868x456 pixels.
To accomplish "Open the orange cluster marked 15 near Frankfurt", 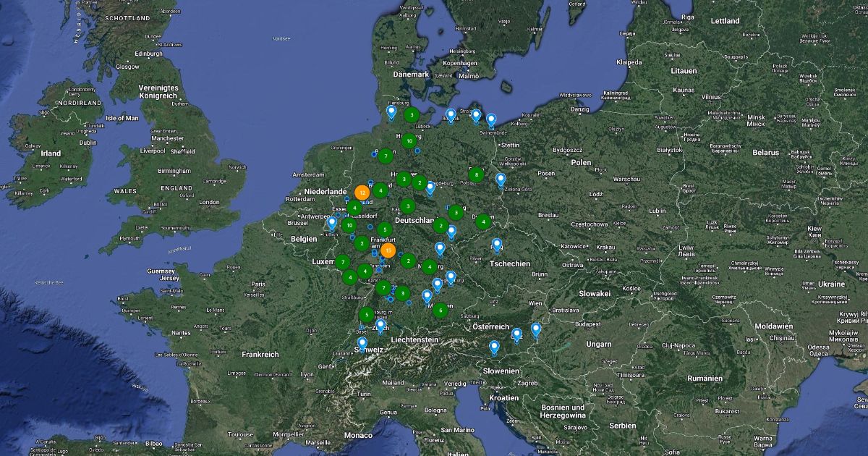I will (388, 251).
